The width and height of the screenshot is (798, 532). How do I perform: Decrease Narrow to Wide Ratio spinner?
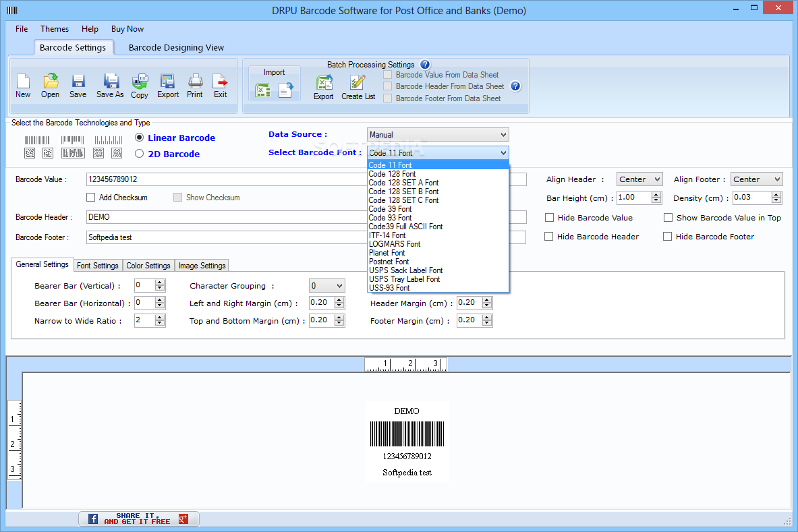point(160,324)
